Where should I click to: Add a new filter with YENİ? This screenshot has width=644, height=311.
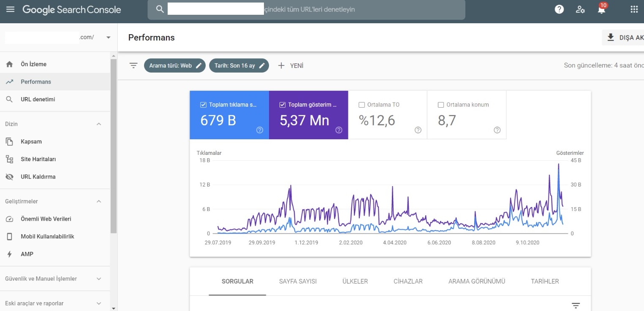tap(291, 65)
